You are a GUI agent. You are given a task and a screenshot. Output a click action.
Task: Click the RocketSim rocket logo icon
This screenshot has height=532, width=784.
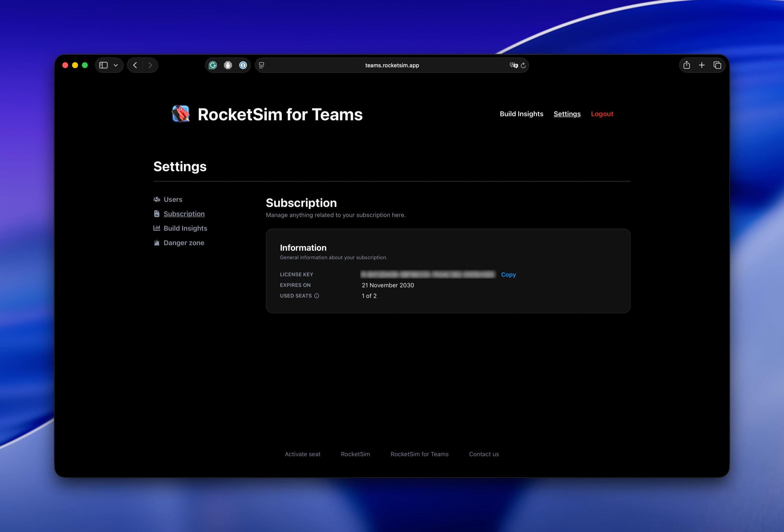point(181,114)
